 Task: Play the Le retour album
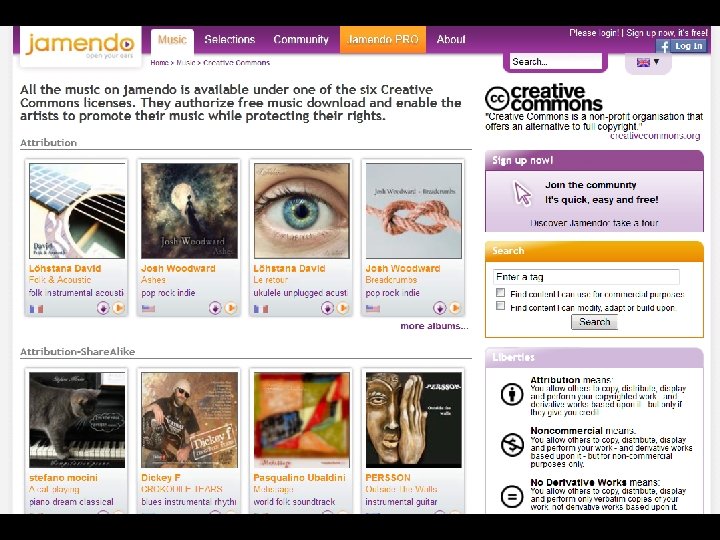tap(343, 308)
